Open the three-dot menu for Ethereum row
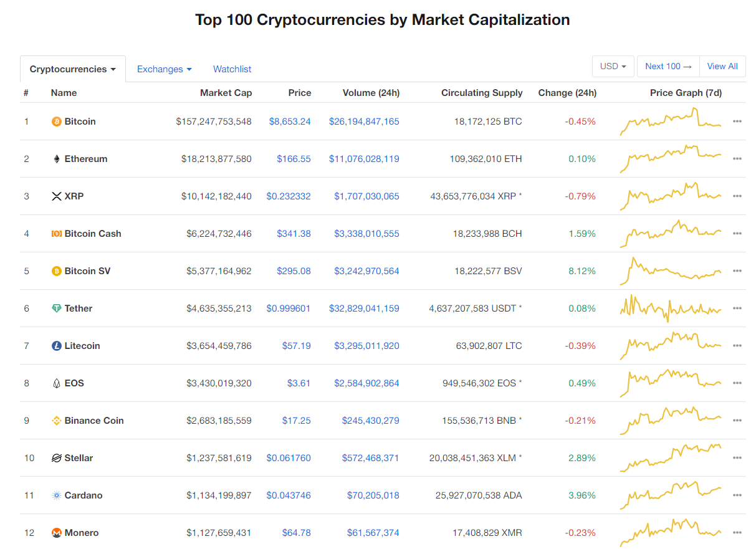Screen dimensions: 756x549 click(x=737, y=159)
